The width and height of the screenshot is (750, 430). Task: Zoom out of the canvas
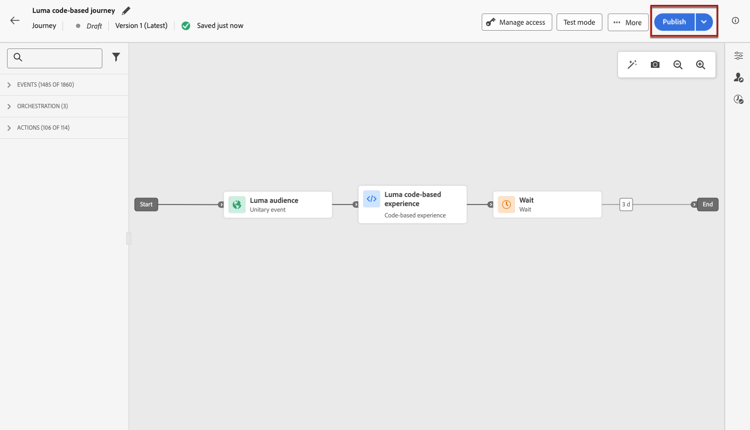(x=678, y=65)
